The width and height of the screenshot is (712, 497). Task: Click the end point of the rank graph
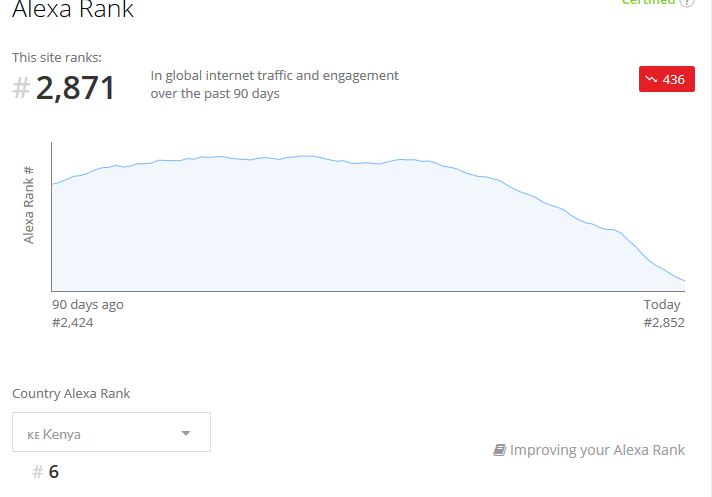684,280
